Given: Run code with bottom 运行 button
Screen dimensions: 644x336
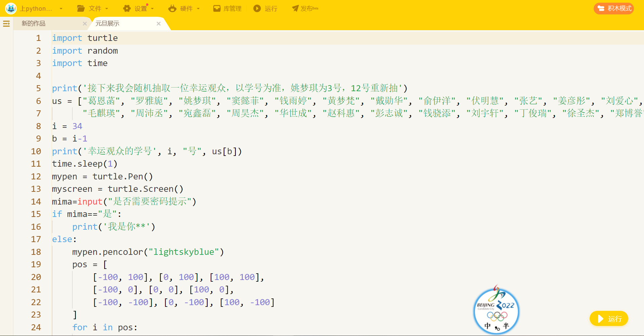Looking at the screenshot, I should 609,319.
